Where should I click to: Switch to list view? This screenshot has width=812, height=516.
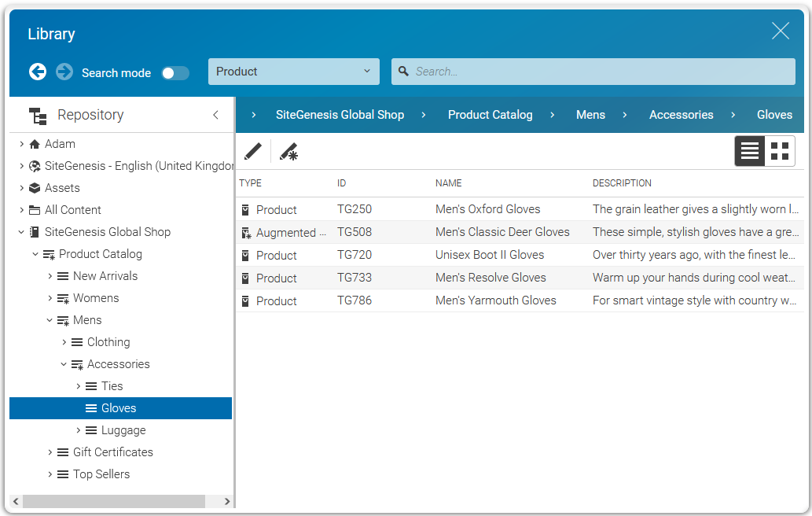pyautogui.click(x=749, y=150)
